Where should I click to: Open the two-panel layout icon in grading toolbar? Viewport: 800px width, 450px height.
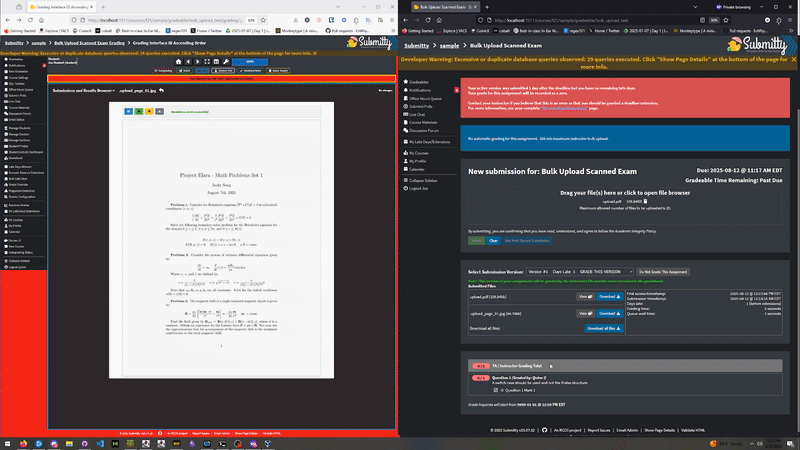point(216,62)
